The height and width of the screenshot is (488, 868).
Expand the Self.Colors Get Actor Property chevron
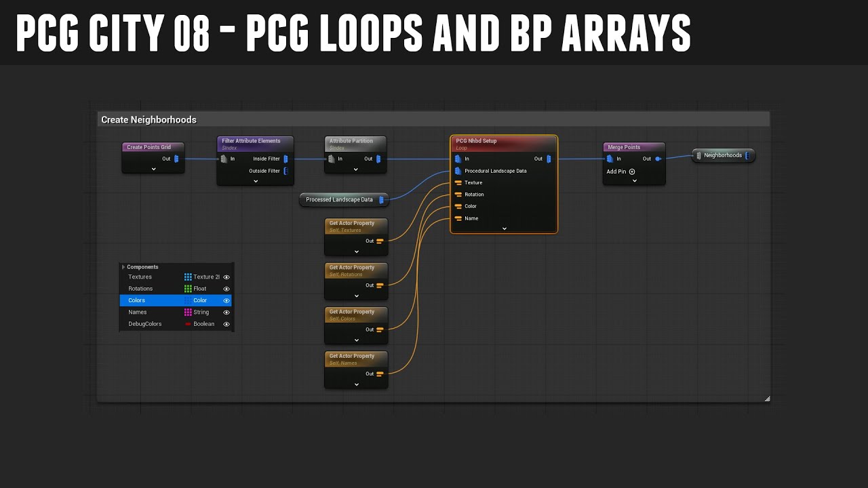(356, 340)
